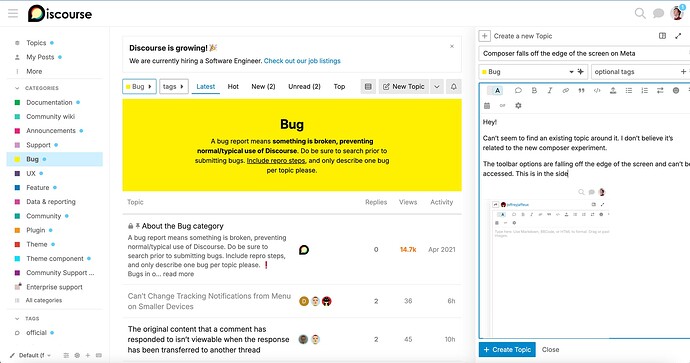Image resolution: width=690 pixels, height=363 pixels.
Task: Open Topics in the sidebar
Action: (x=36, y=43)
